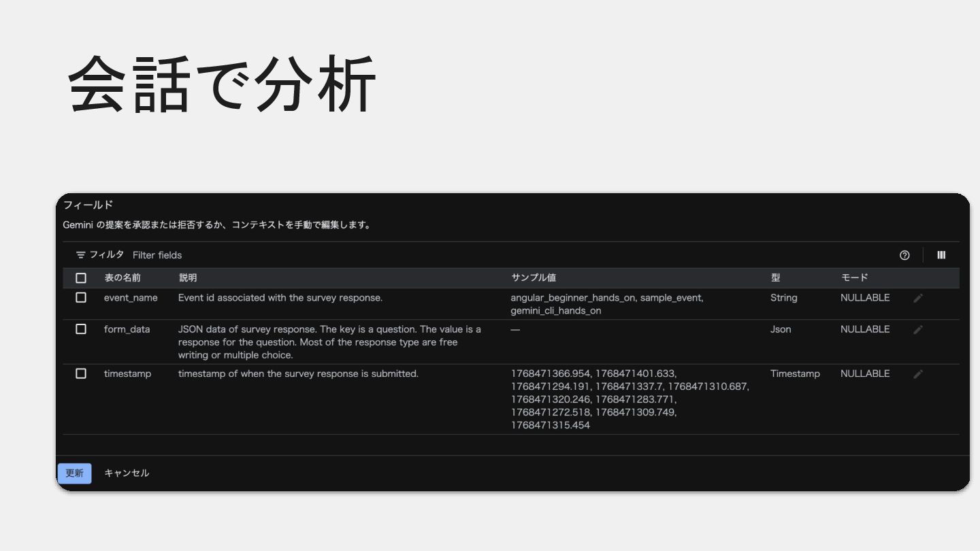Select the event_name field name

tap(131, 298)
